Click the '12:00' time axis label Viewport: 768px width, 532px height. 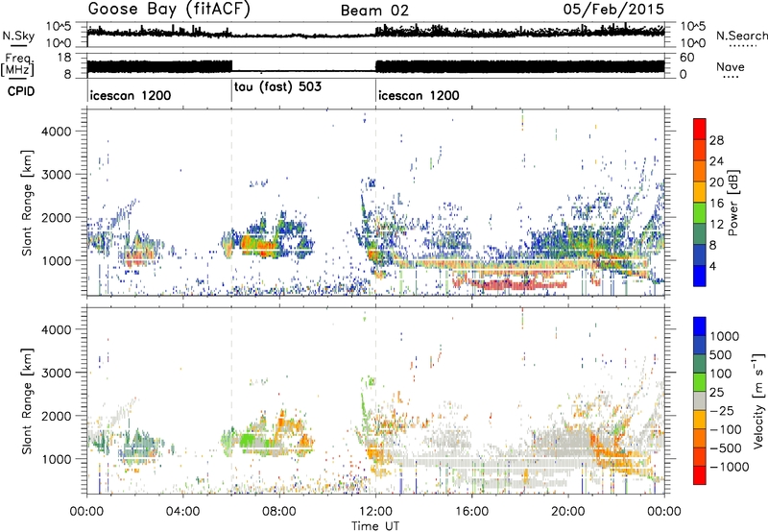coord(375,512)
